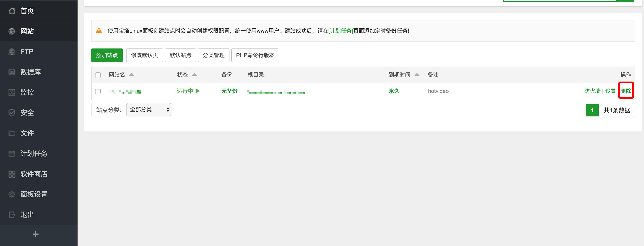
Task: Toggle the running status play indicator
Action: [x=198, y=91]
